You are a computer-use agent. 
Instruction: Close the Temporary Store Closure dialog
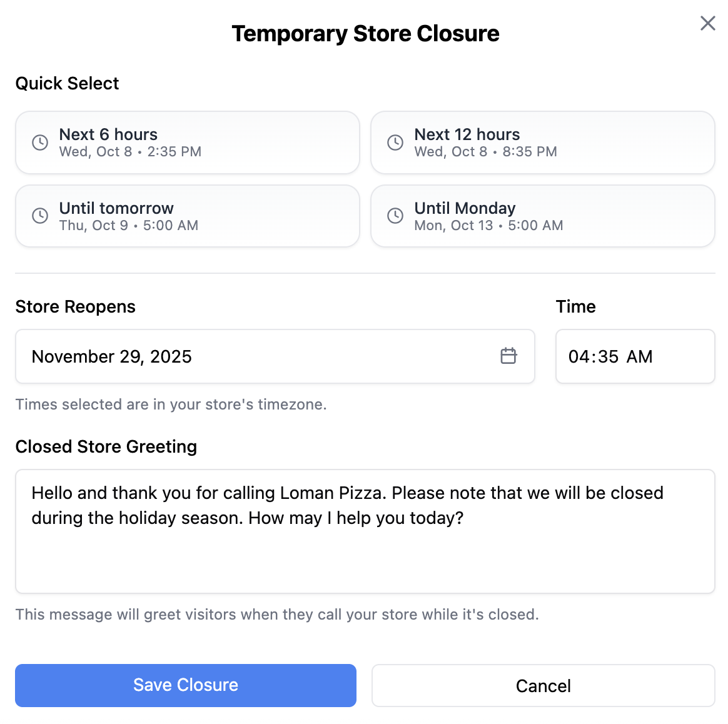pos(707,24)
